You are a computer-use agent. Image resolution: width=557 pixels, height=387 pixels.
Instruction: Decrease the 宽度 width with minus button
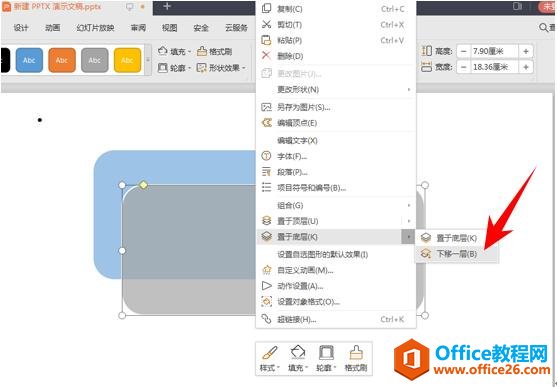pos(463,67)
